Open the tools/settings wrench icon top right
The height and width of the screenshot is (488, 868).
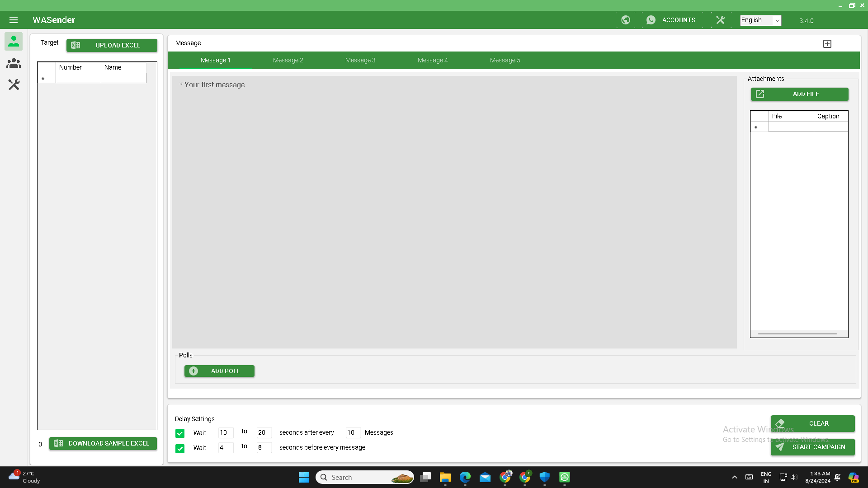coord(720,20)
